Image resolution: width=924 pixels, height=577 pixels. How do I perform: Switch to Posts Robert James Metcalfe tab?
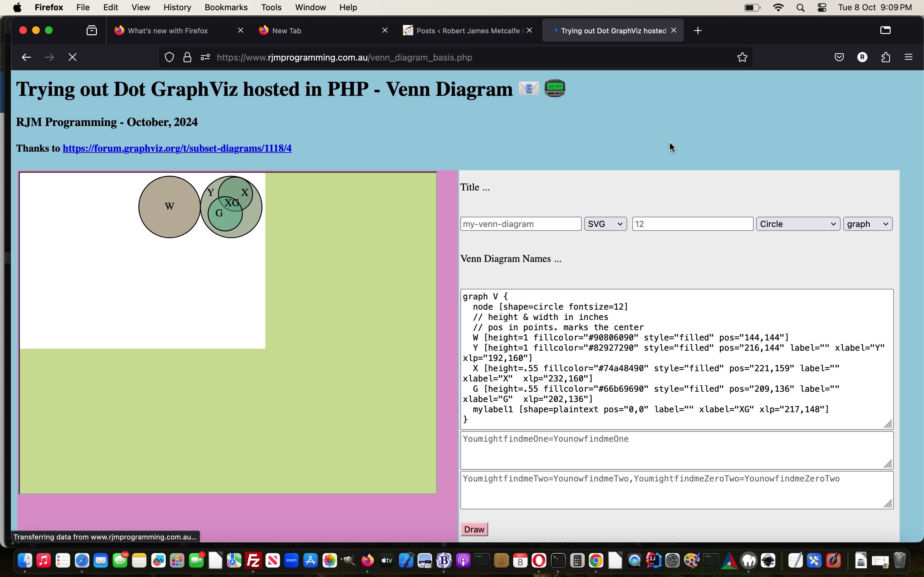point(464,30)
